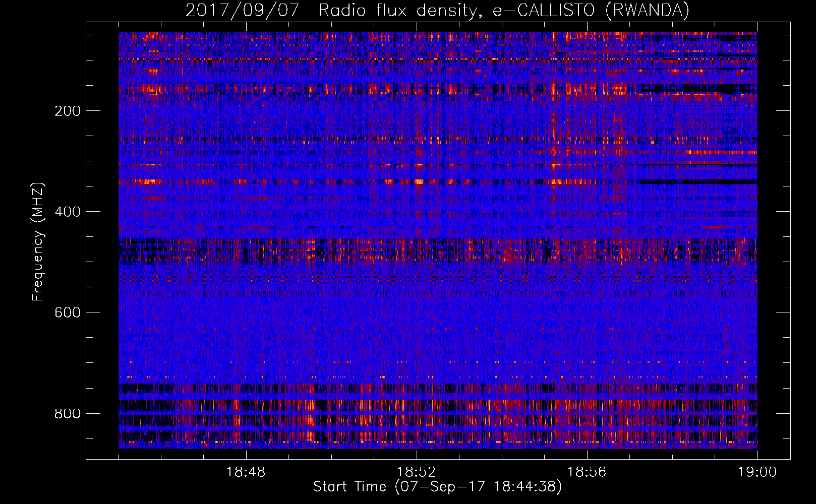816x504 pixels.
Task: Click the "19:00" time tick label
Action: click(757, 472)
